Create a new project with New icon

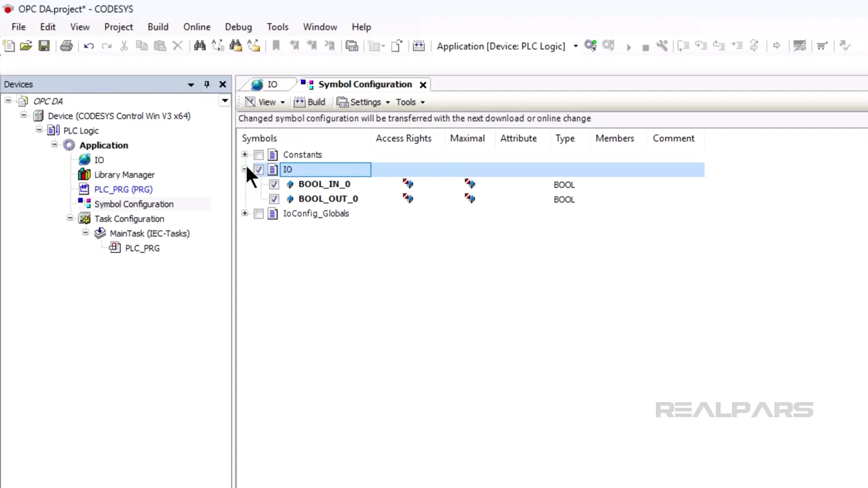(x=9, y=46)
